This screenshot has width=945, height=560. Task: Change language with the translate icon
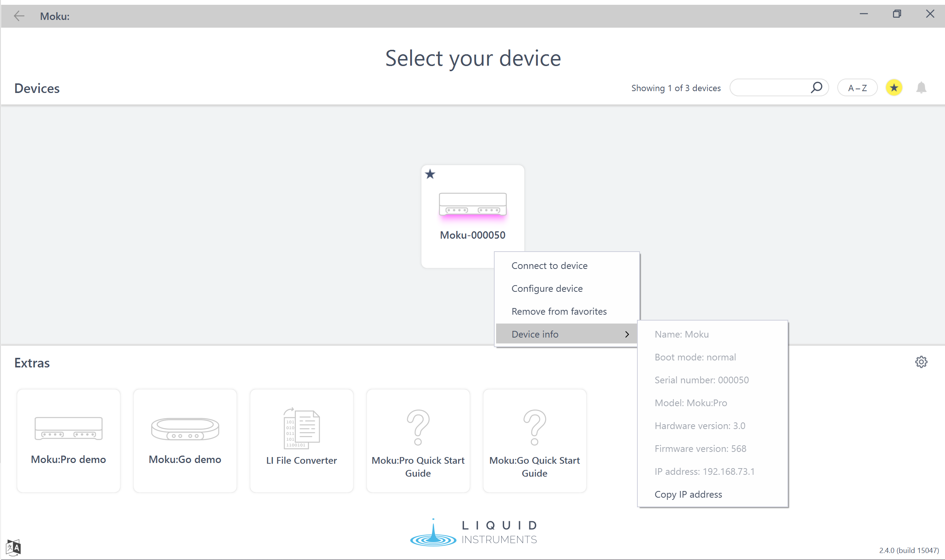click(13, 547)
